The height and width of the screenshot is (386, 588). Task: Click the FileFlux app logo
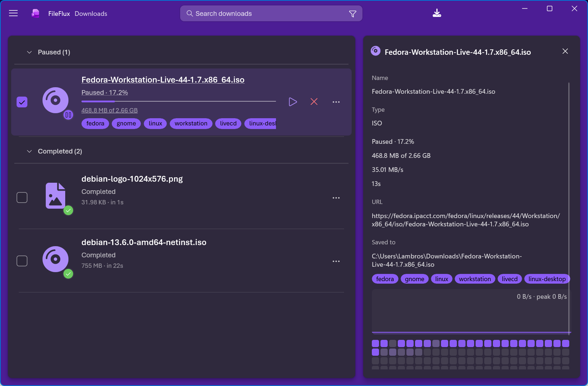(35, 13)
